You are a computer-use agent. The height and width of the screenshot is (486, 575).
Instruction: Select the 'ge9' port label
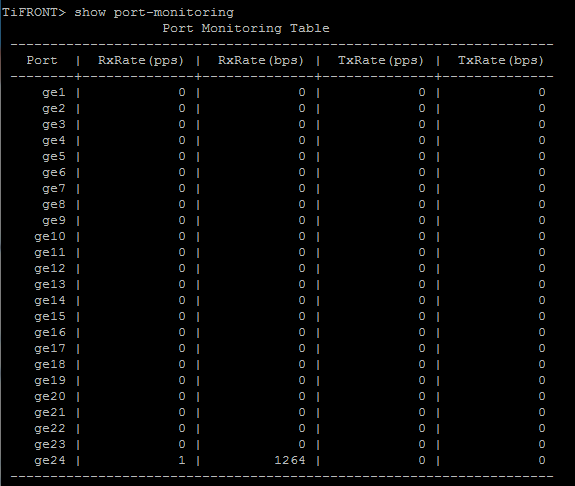click(x=54, y=221)
